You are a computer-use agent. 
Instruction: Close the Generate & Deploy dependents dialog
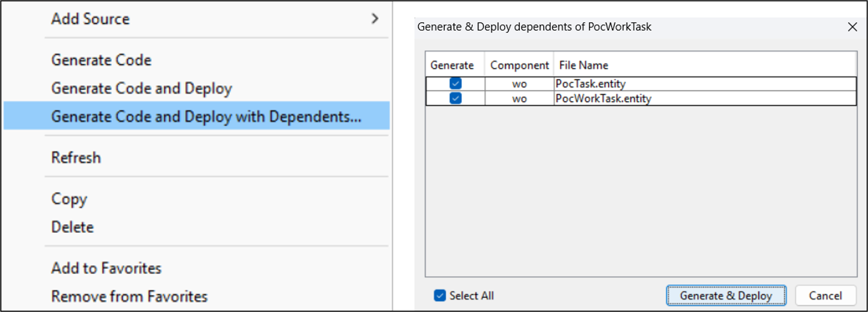click(x=852, y=27)
